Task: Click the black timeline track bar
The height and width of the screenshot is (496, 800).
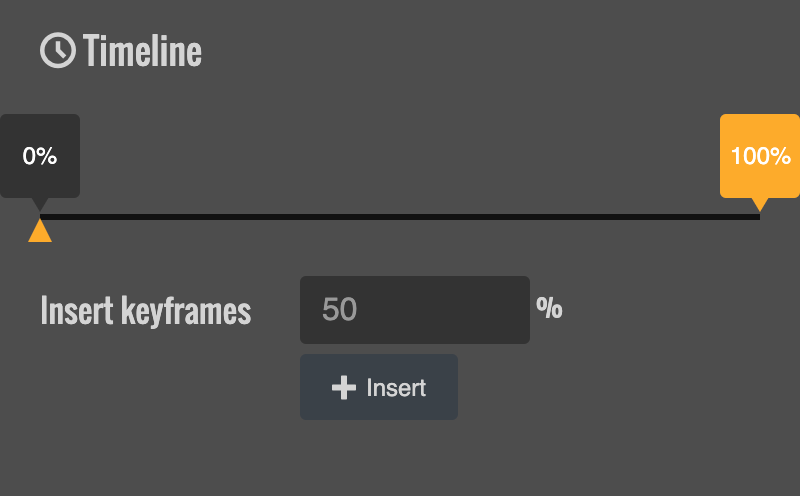Action: coord(300,217)
